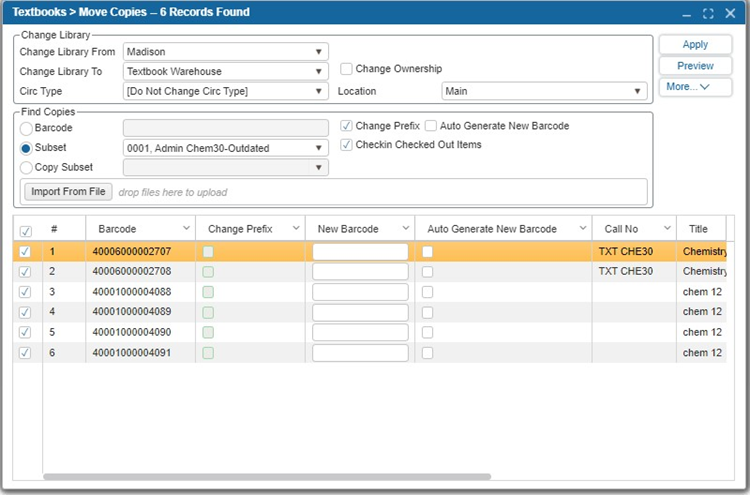Open Change Prefix column header arrow
Image resolution: width=750 pixels, height=495 pixels.
pos(296,228)
